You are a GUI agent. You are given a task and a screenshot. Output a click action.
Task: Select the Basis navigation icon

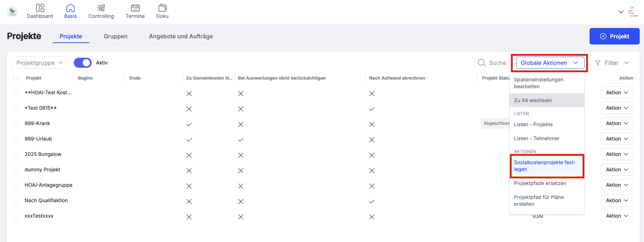point(70,11)
